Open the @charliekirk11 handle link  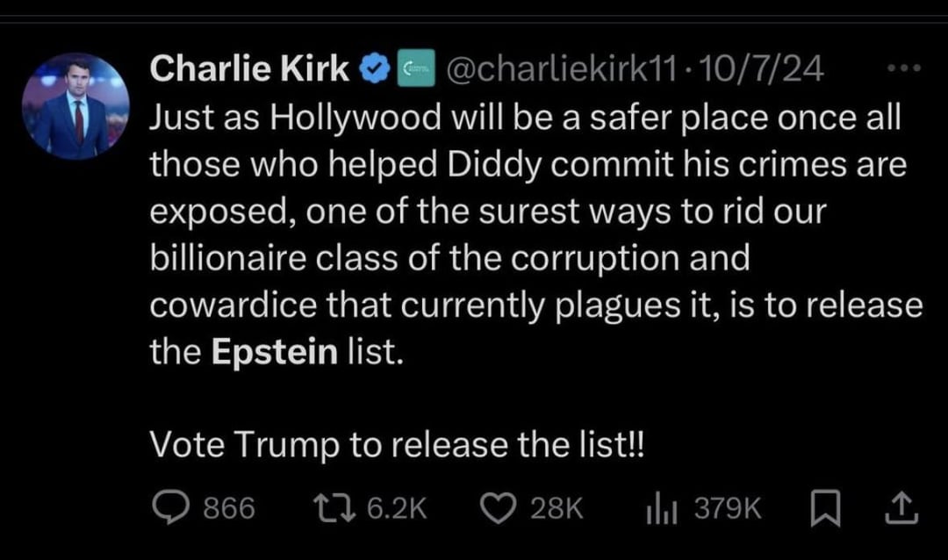pyautogui.click(x=561, y=68)
